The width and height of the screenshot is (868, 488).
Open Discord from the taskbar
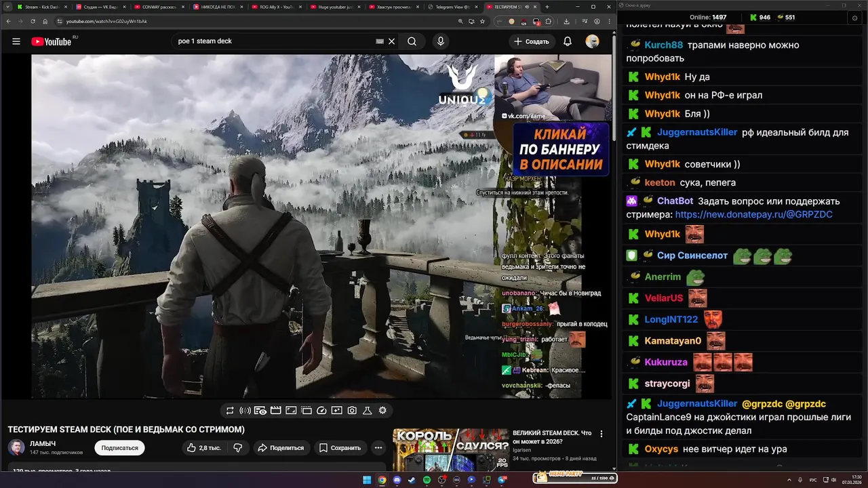click(x=397, y=480)
